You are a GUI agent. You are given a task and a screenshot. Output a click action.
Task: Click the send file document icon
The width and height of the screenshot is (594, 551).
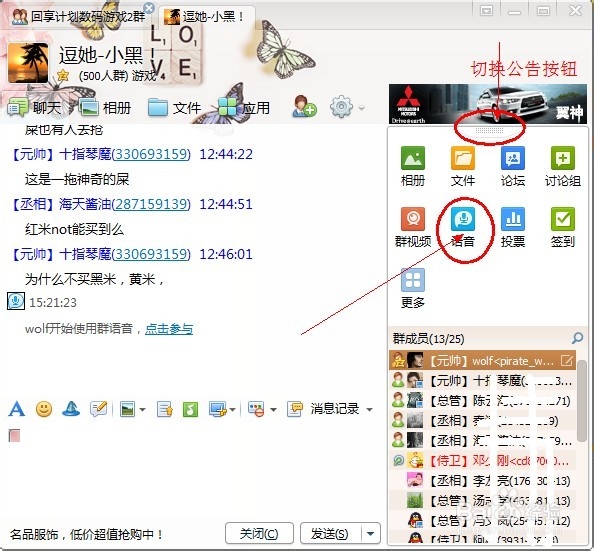pyautogui.click(x=165, y=409)
